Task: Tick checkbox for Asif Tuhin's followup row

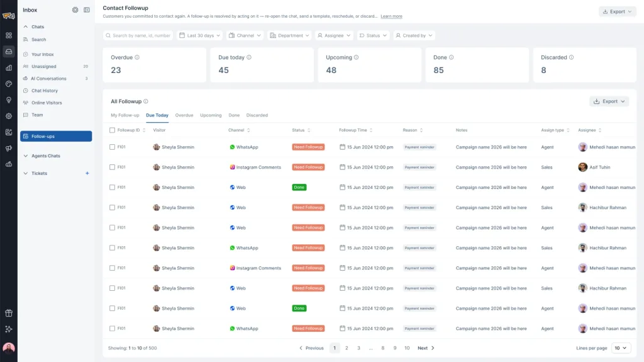Action: pos(112,167)
